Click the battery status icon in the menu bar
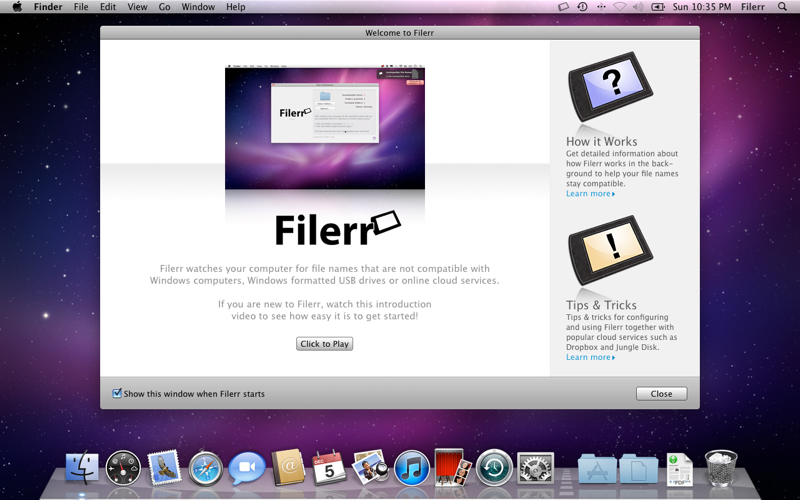 (658, 7)
